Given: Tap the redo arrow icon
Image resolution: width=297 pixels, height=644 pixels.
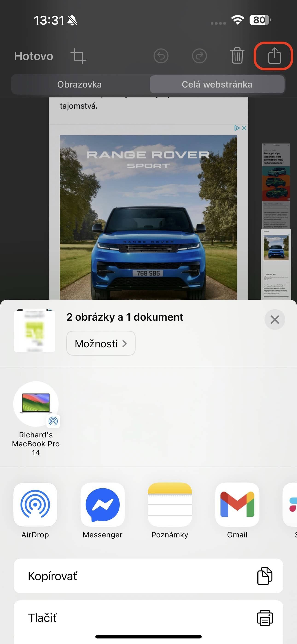Looking at the screenshot, I should [x=199, y=56].
